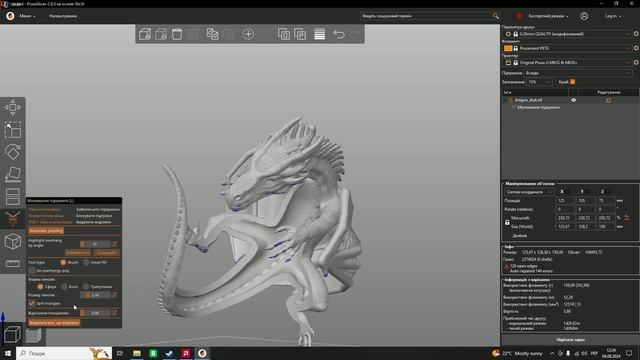Enable the On overhangs only checkbox
Image resolution: width=640 pixels, height=360 pixels.
pyautogui.click(x=32, y=270)
